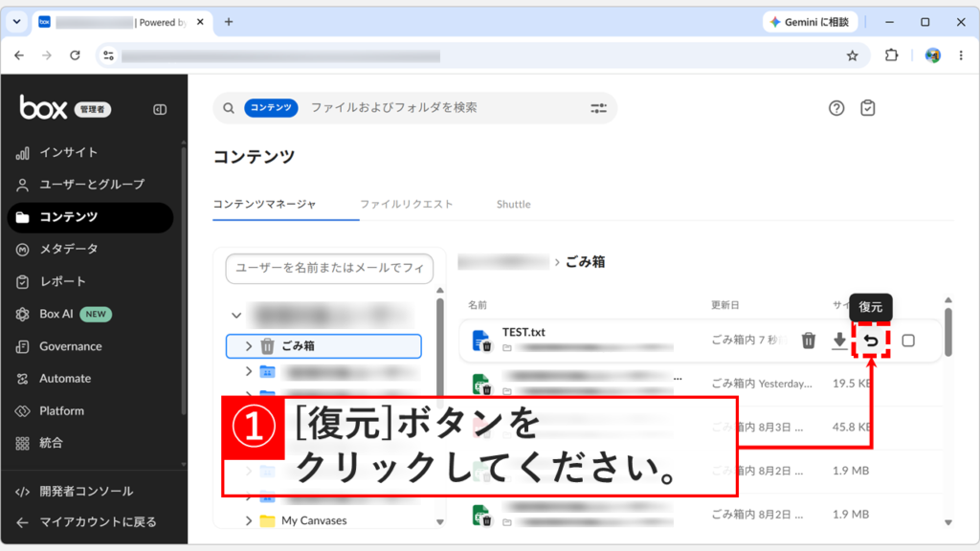Open メタデータ in sidebar
Image resolution: width=980 pixels, height=551 pixels.
[x=90, y=250]
